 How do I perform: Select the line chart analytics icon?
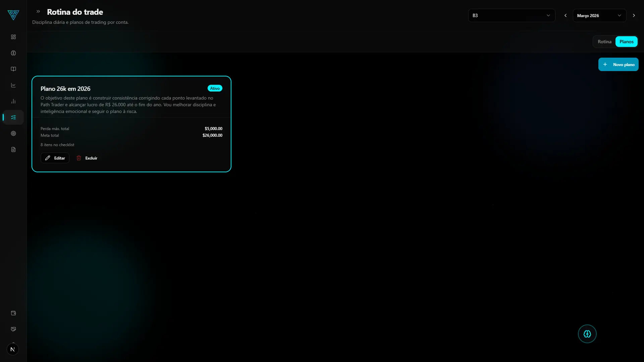point(13,85)
